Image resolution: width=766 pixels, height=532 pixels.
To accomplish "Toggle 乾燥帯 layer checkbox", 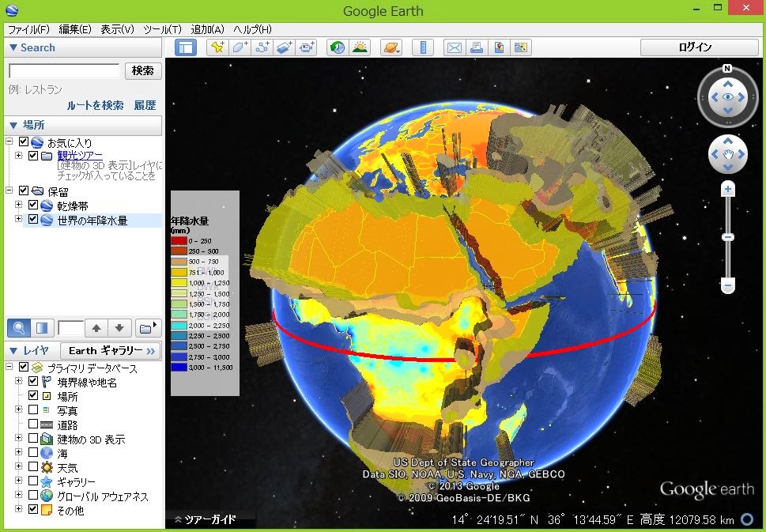I will (33, 206).
